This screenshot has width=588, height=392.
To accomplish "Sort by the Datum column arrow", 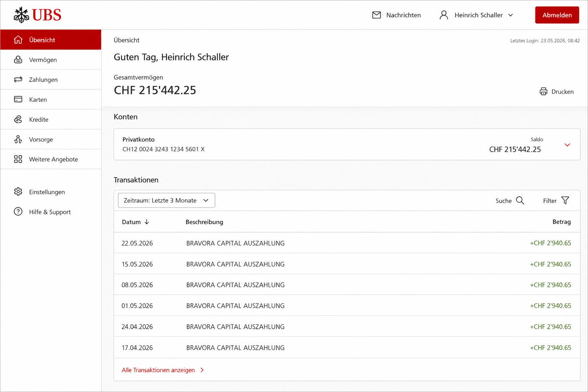I will 147,222.
